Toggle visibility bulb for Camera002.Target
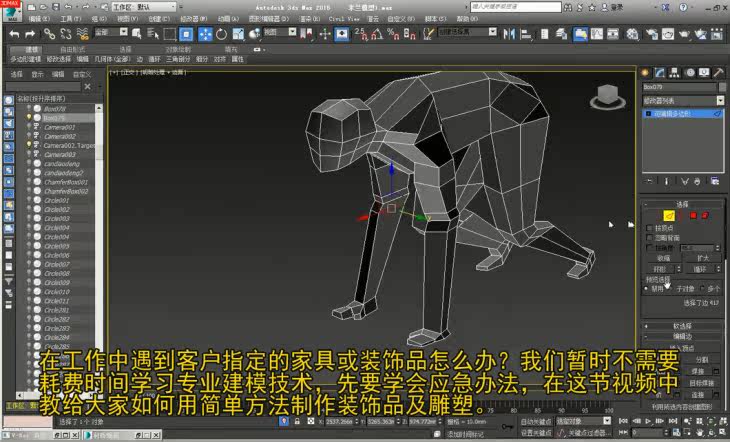The height and width of the screenshot is (442, 730). pyautogui.click(x=29, y=145)
